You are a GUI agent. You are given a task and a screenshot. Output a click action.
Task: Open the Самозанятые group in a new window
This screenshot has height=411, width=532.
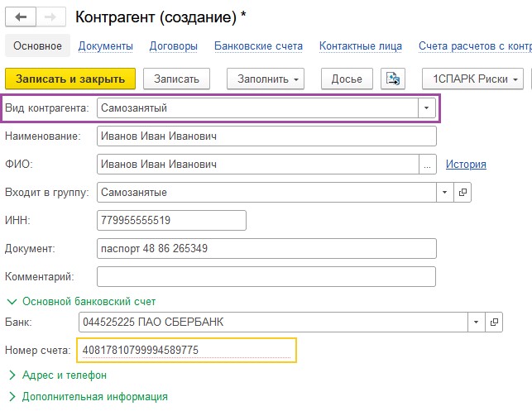(x=463, y=193)
